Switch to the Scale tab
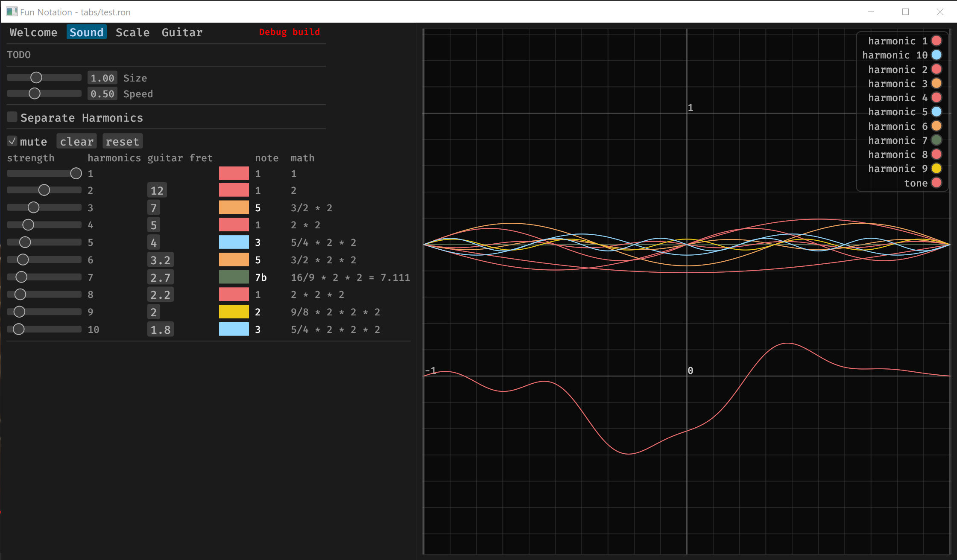Image resolution: width=957 pixels, height=560 pixels. click(132, 32)
